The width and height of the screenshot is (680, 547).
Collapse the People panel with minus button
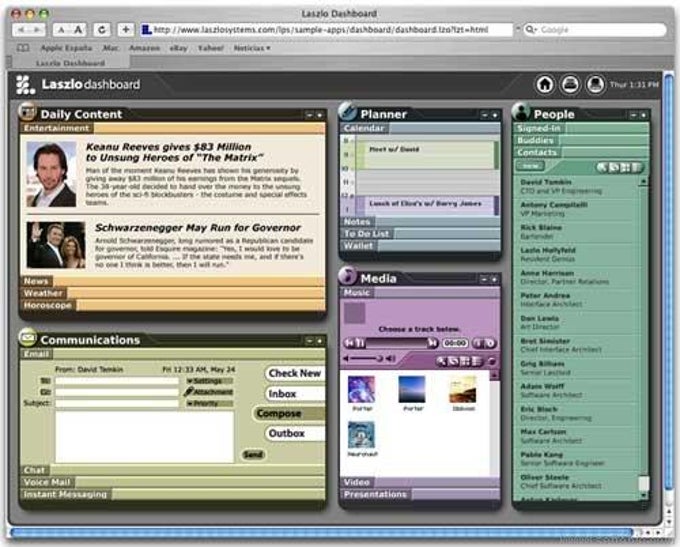633,115
